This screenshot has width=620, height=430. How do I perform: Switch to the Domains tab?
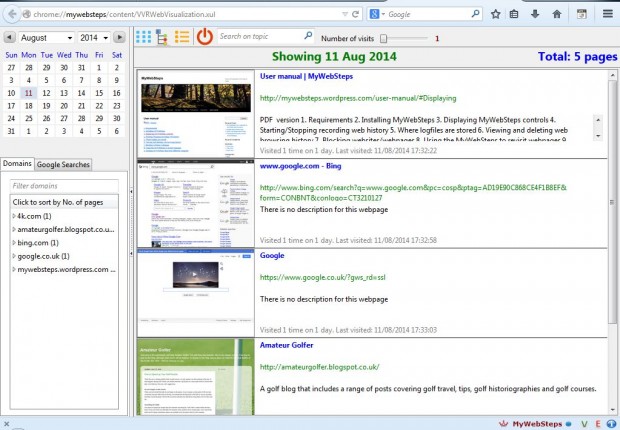pyautogui.click(x=17, y=164)
